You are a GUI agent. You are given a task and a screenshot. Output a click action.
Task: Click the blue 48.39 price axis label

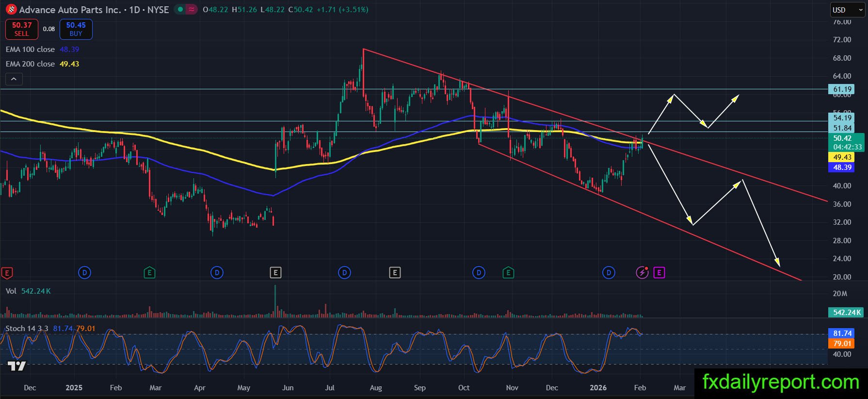[x=842, y=167]
